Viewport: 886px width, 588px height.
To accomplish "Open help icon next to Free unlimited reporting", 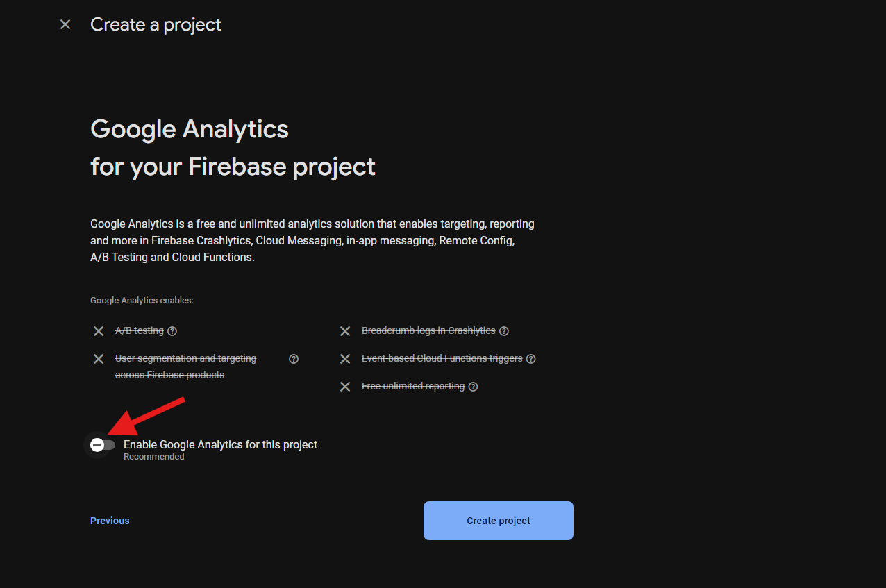I will pyautogui.click(x=473, y=387).
